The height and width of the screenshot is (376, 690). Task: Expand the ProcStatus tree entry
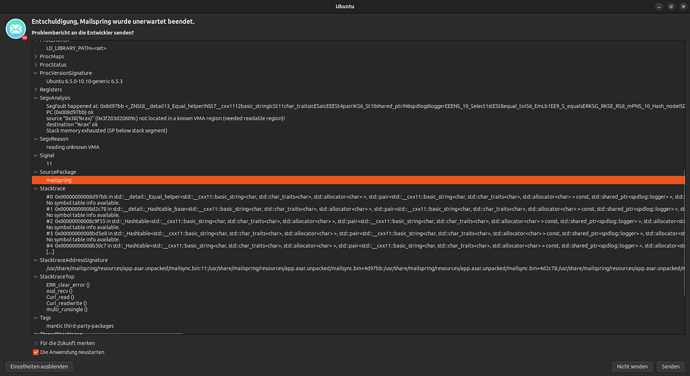point(36,65)
